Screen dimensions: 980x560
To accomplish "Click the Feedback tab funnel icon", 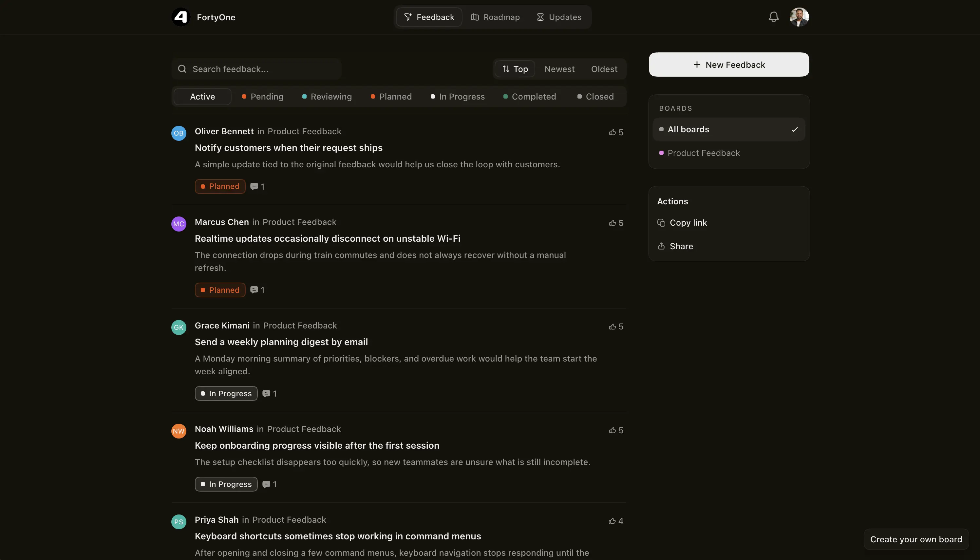I will (408, 17).
